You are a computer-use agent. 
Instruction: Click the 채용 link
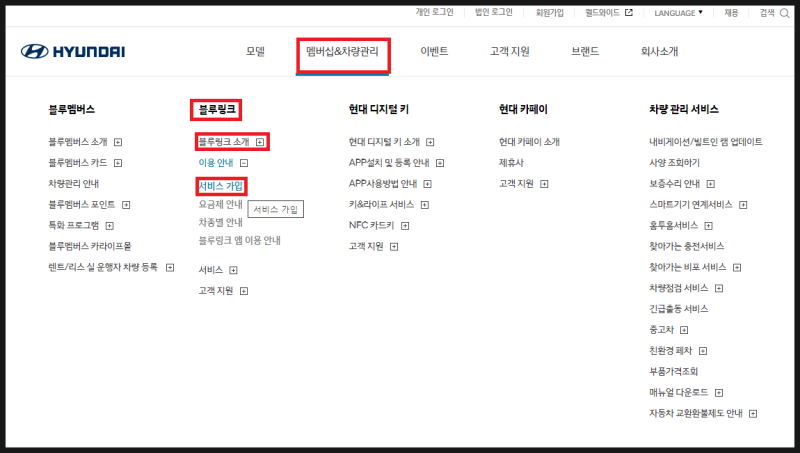coord(731,13)
